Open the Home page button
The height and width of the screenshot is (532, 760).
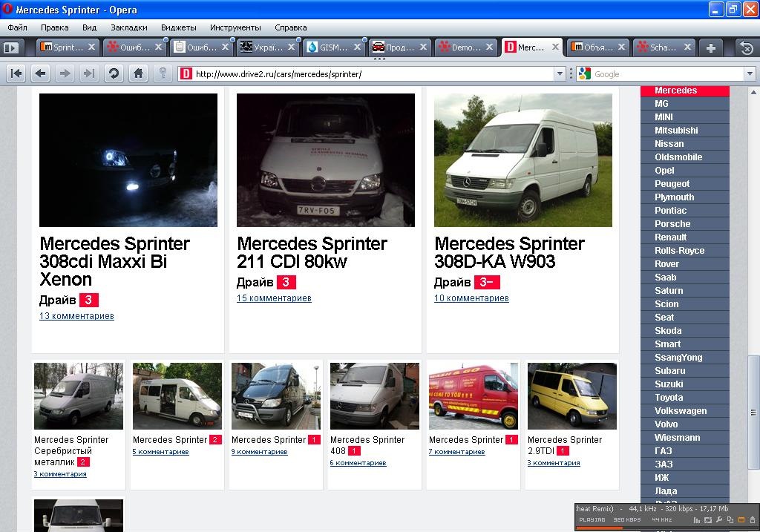click(x=139, y=73)
